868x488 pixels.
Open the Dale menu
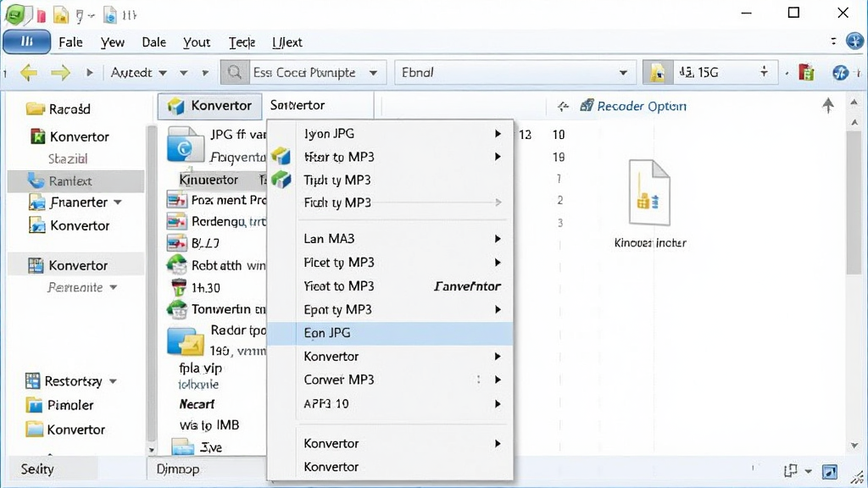coord(154,42)
